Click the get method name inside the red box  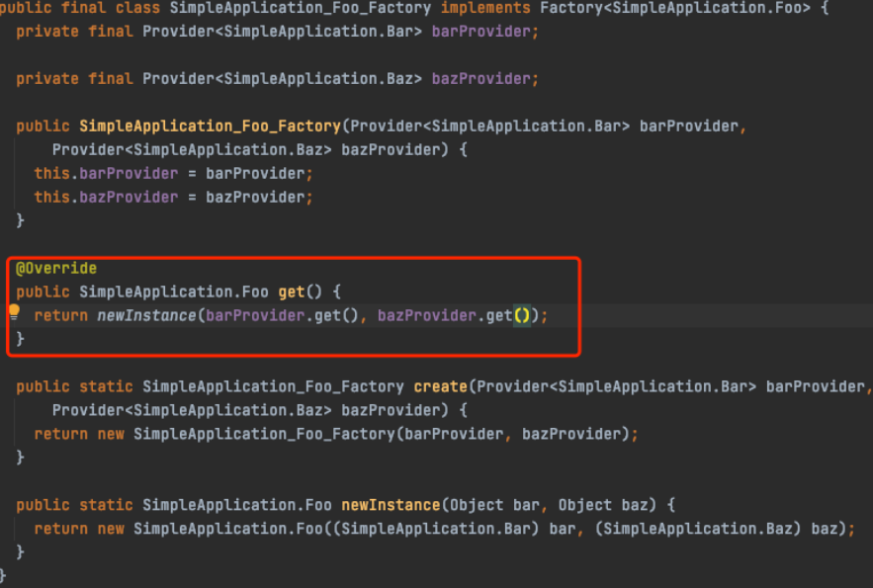point(292,292)
